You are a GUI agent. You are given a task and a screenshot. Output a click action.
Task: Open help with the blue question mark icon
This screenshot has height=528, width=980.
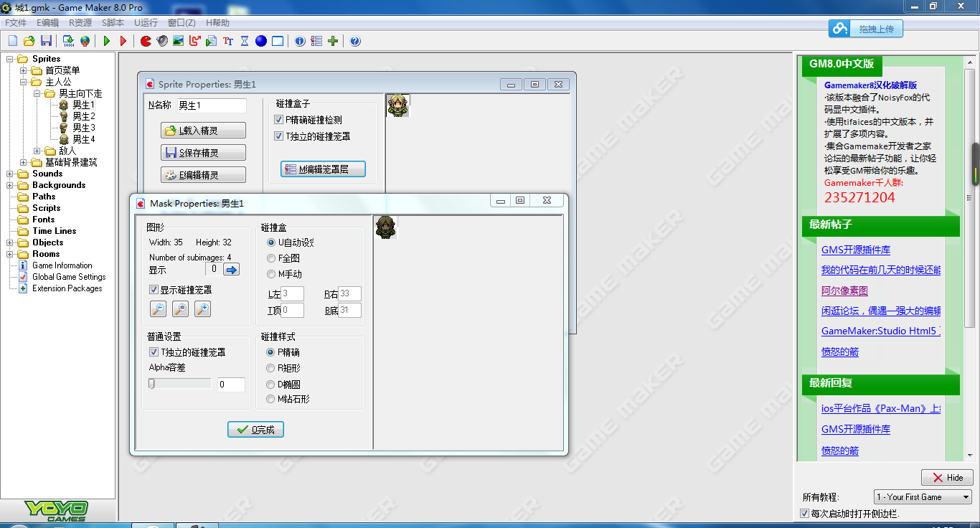[355, 41]
